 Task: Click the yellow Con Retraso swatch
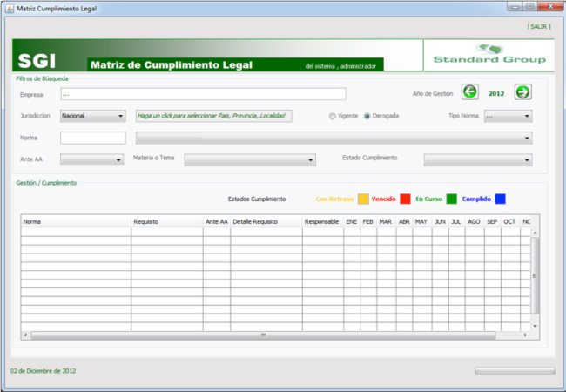click(x=363, y=199)
